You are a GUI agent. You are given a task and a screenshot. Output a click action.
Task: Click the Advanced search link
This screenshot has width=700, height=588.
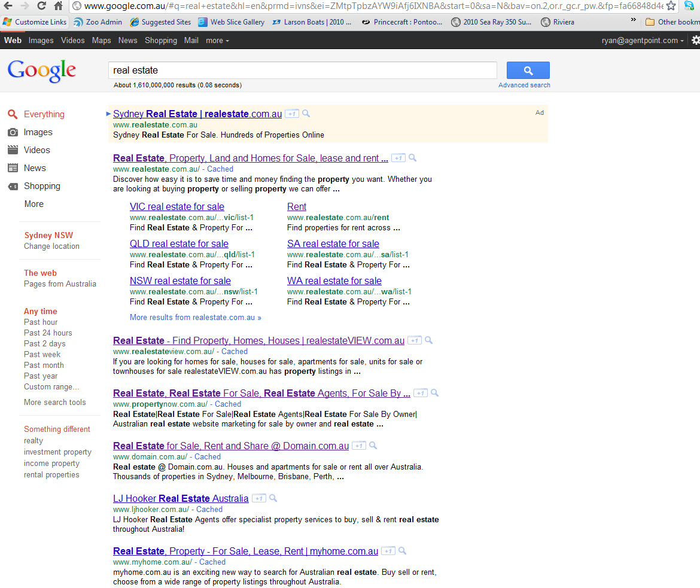524,85
